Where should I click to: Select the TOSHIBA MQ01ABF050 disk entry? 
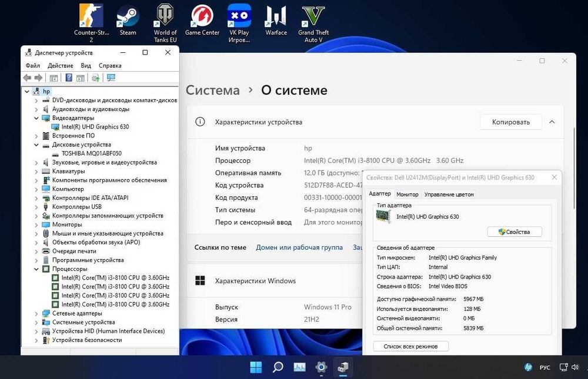[x=92, y=153]
